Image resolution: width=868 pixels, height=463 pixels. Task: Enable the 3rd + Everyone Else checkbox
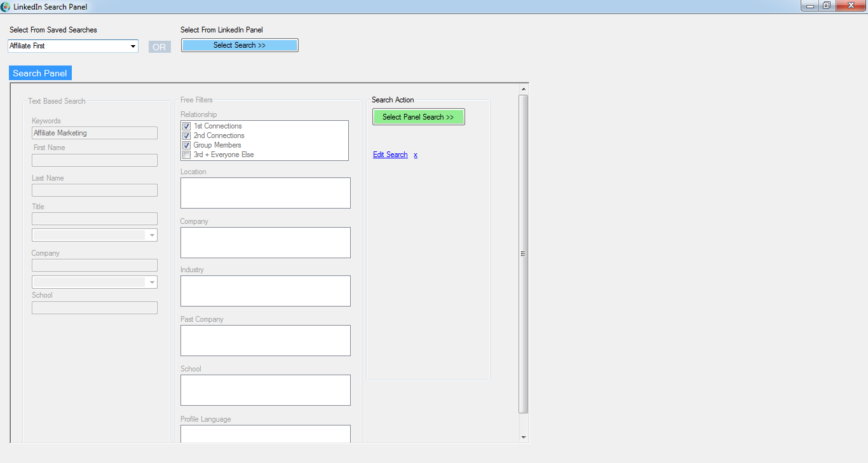click(187, 155)
